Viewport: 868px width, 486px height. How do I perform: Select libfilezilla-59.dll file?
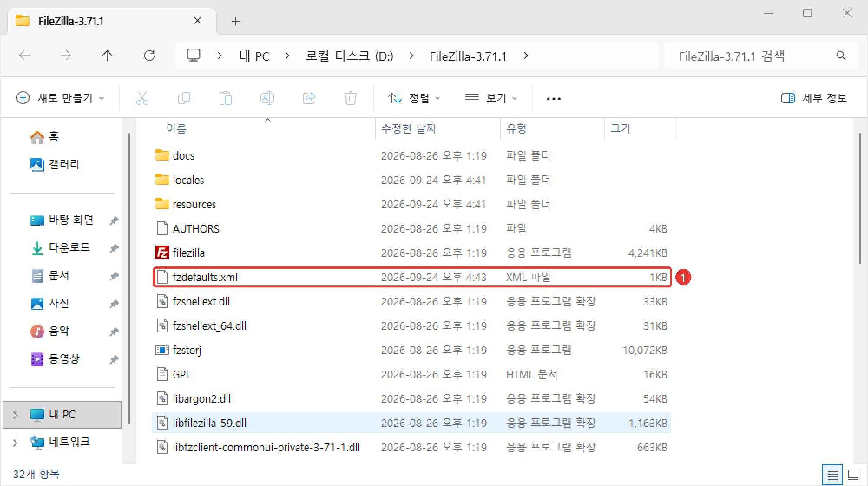point(411,423)
